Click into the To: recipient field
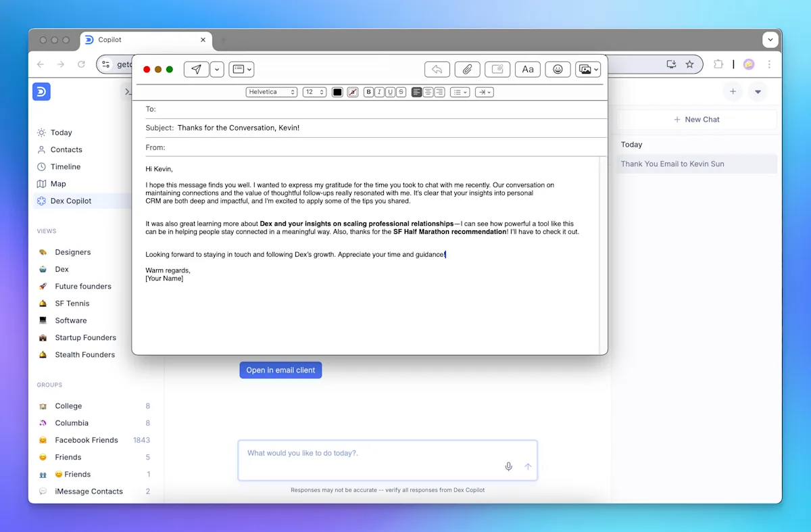811x532 pixels. (376, 109)
